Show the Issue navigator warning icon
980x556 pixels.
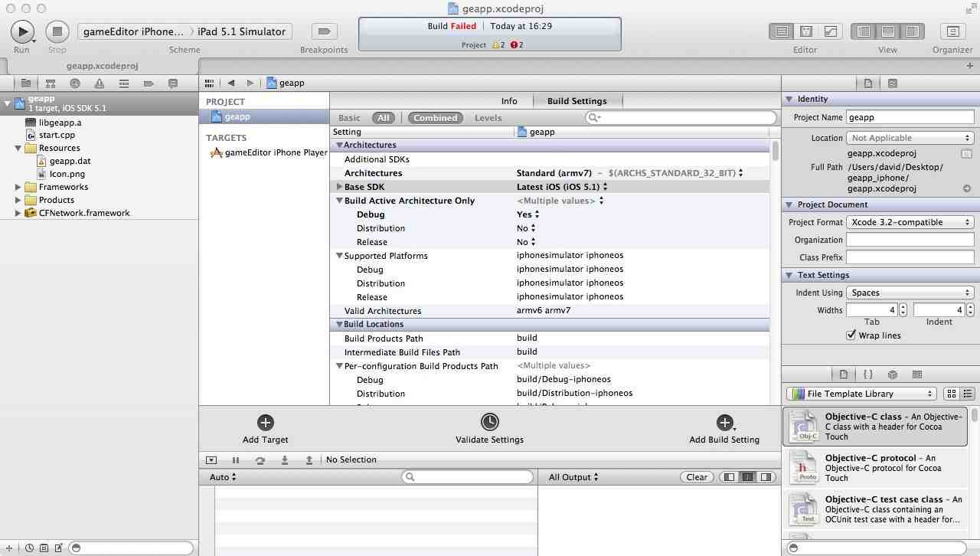pos(100,83)
